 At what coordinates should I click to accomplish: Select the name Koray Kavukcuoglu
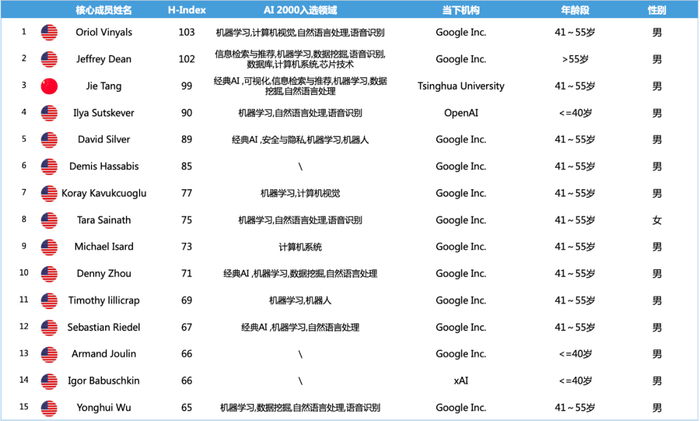coord(104,193)
